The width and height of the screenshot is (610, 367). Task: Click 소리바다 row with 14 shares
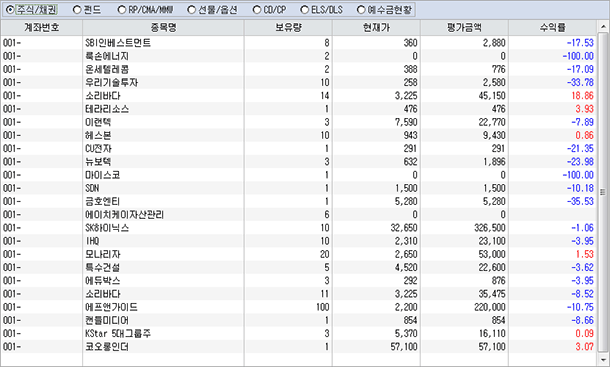point(299,96)
